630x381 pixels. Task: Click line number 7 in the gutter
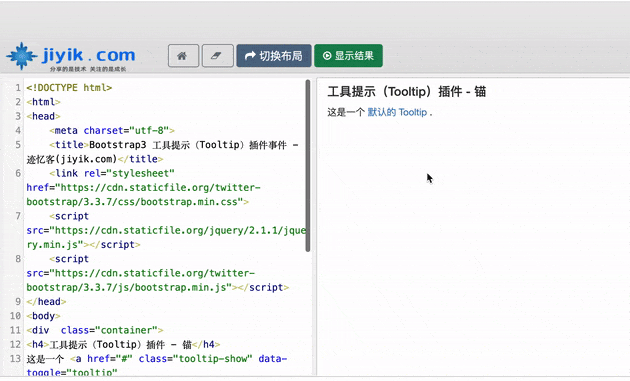[17, 216]
